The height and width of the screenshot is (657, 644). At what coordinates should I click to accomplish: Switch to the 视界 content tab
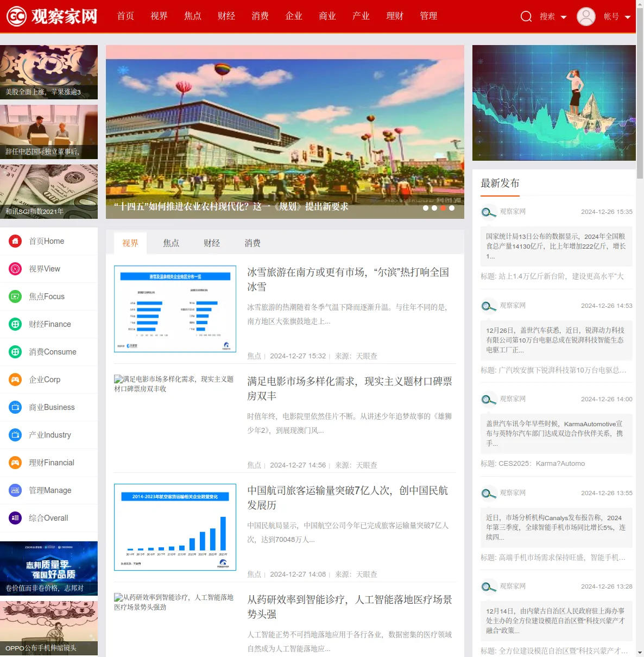point(130,243)
